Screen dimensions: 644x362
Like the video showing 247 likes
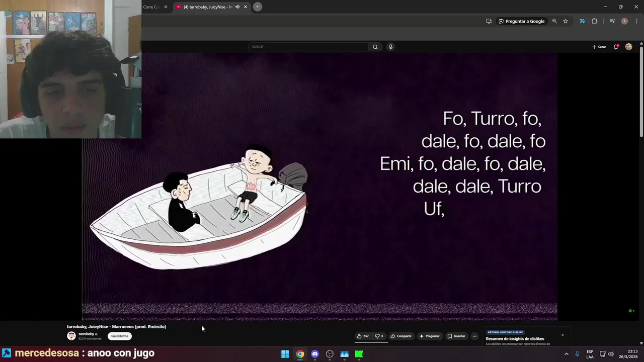[363, 336]
